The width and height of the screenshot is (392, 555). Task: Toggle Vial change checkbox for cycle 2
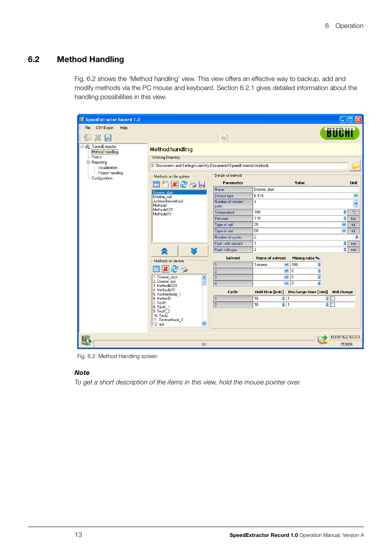pyautogui.click(x=333, y=305)
